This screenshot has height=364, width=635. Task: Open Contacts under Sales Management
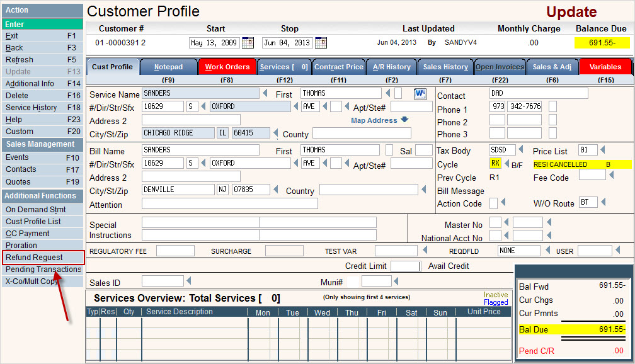pyautogui.click(x=43, y=169)
